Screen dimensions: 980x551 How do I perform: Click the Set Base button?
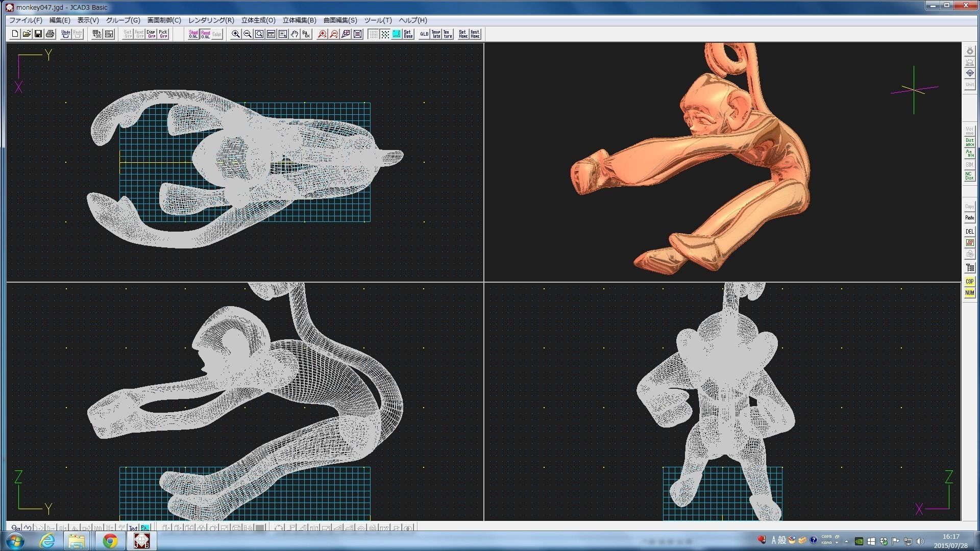click(408, 34)
